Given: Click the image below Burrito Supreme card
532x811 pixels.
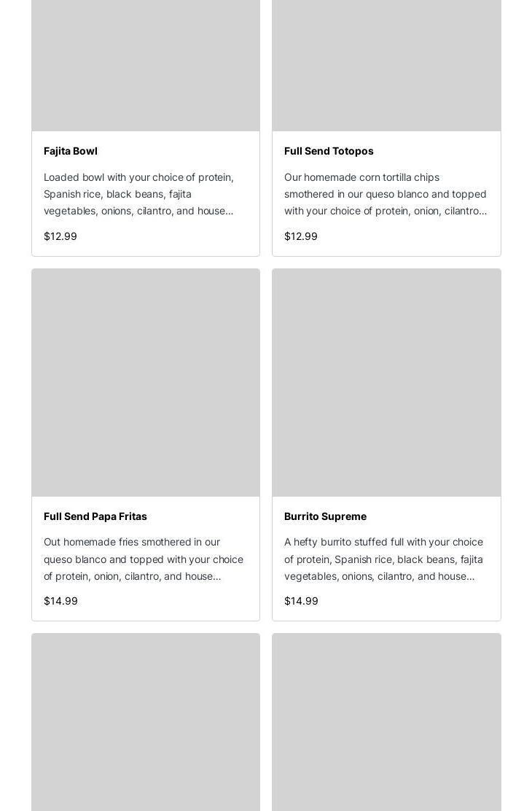Looking at the screenshot, I should [x=386, y=722].
